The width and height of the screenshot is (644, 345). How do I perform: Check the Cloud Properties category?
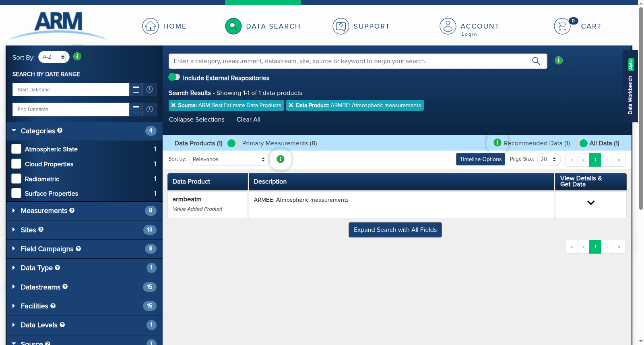click(x=17, y=164)
